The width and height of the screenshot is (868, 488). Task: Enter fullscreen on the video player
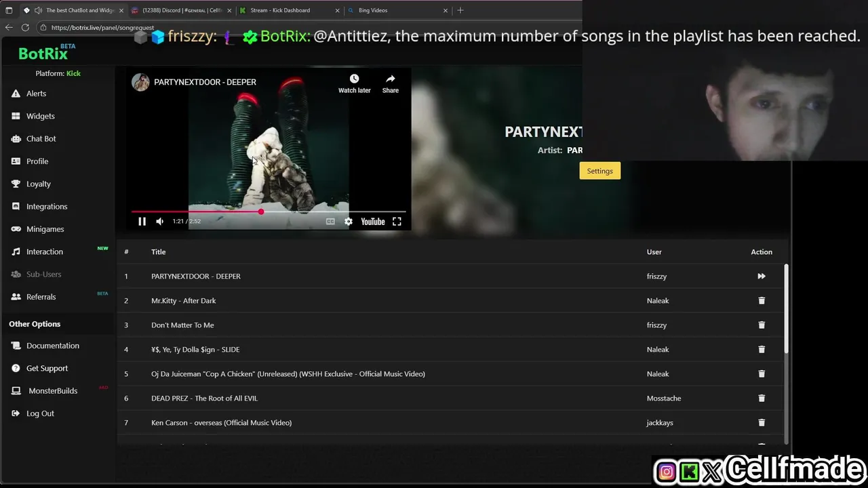(397, 222)
